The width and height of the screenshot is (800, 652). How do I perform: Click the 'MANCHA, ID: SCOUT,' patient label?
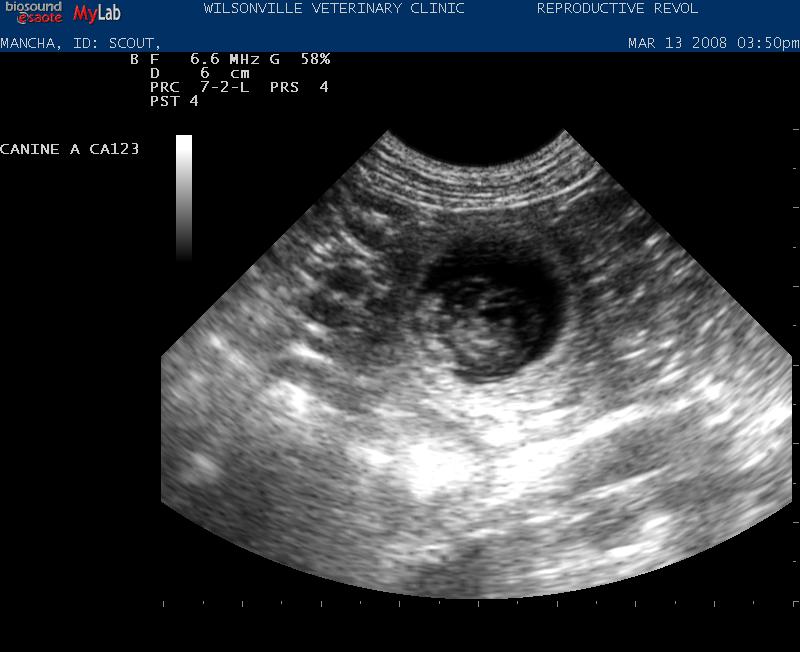point(81,43)
